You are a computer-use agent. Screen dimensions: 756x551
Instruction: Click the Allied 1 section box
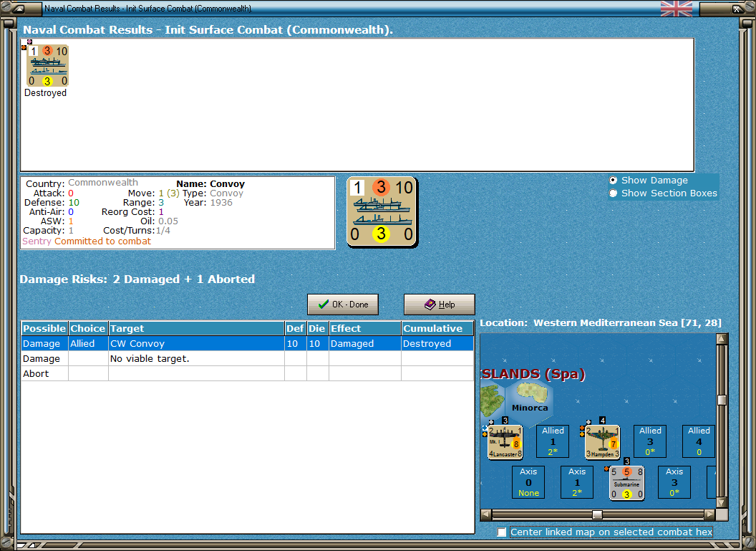pos(553,441)
